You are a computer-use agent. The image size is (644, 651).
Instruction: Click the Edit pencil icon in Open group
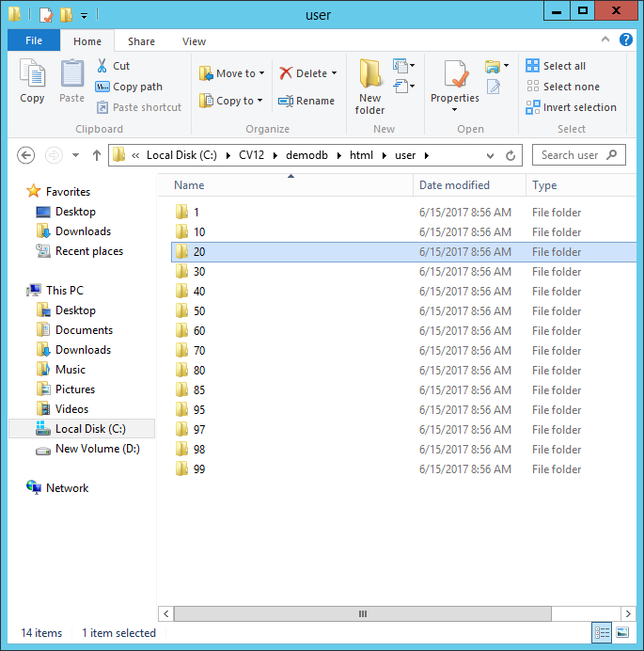[x=494, y=87]
